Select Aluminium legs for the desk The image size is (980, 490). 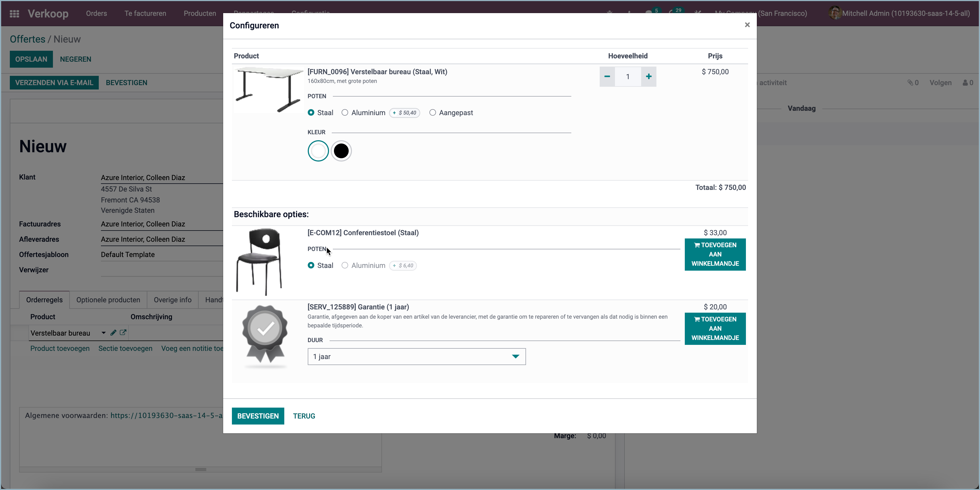click(x=345, y=113)
